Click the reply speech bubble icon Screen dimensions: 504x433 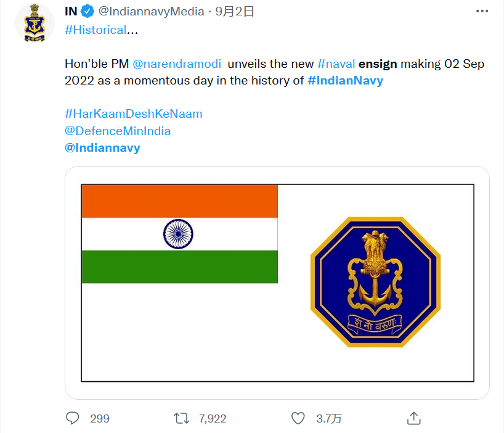pyautogui.click(x=73, y=418)
